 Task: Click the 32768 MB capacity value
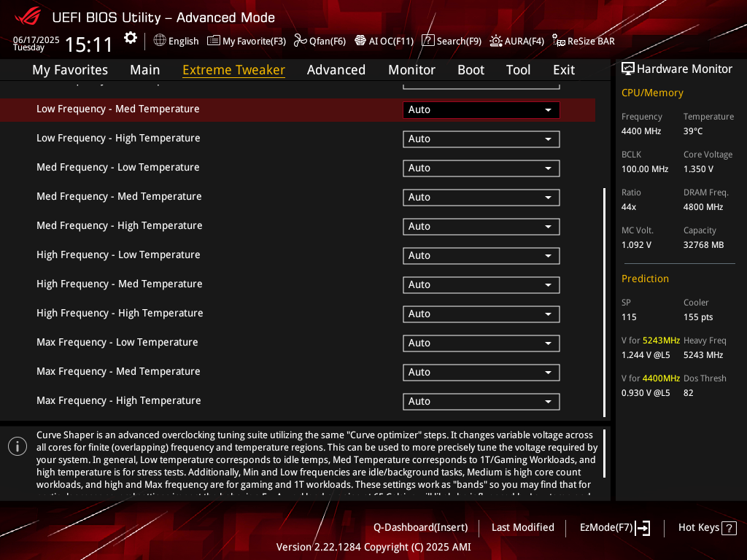coord(704,245)
